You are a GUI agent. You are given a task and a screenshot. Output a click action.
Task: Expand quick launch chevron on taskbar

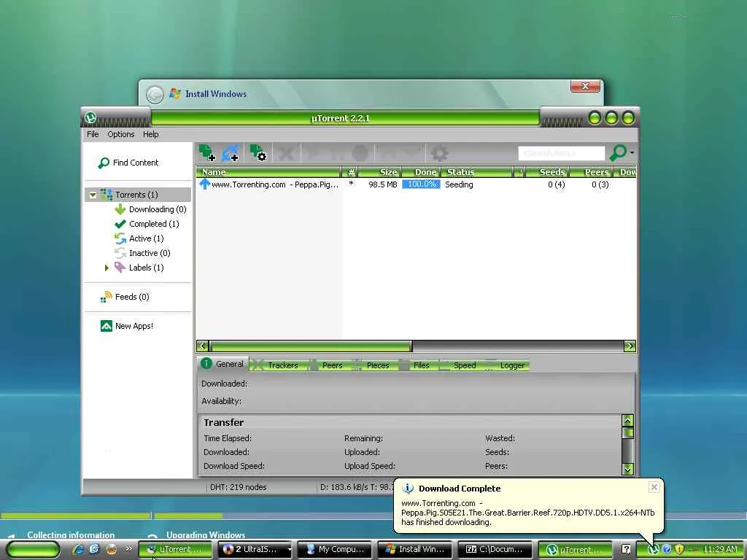(x=128, y=550)
